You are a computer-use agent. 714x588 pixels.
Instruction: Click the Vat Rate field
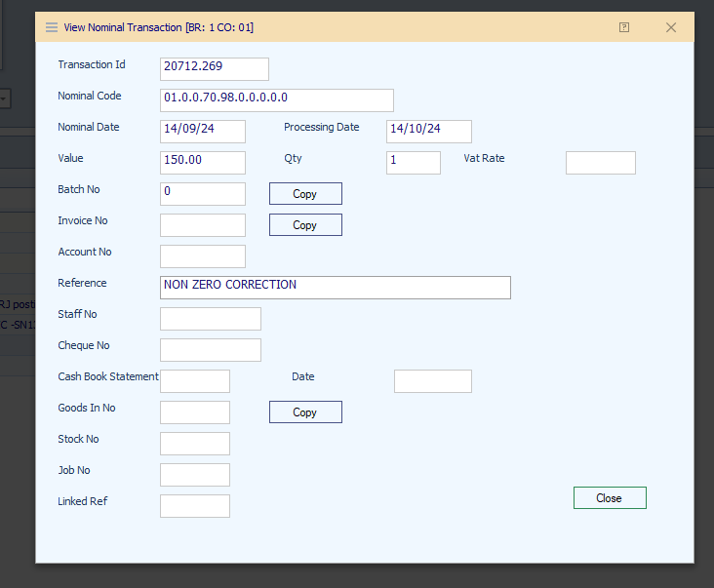tap(601, 163)
